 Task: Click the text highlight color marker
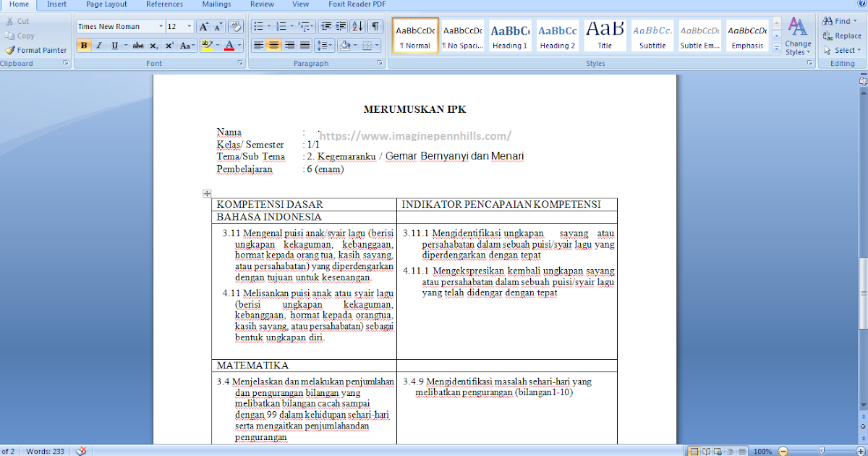(x=206, y=46)
